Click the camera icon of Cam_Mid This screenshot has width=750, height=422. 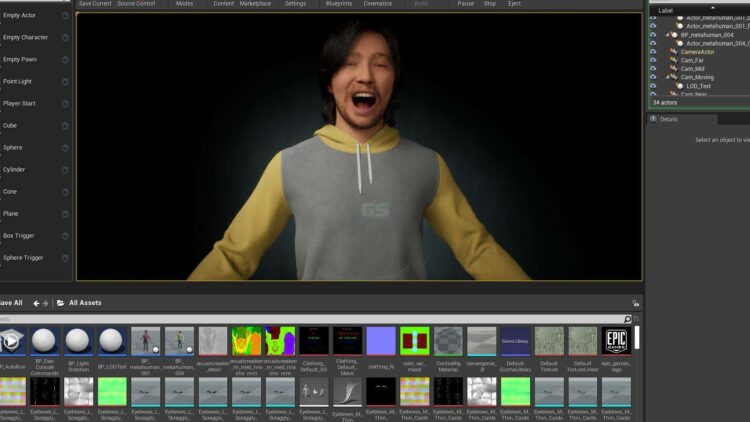coord(674,68)
